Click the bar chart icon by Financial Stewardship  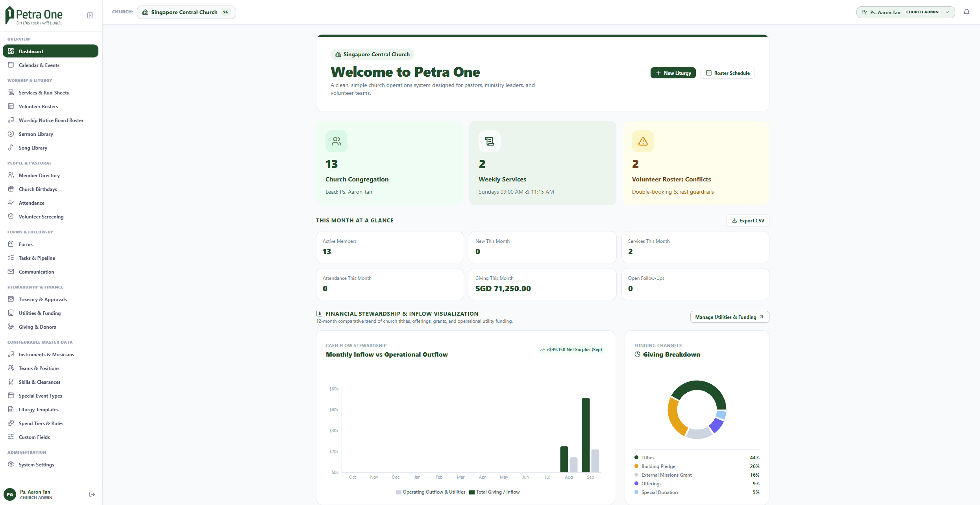(319, 314)
